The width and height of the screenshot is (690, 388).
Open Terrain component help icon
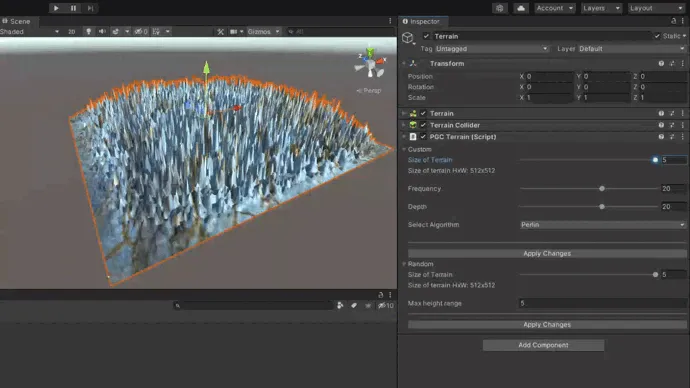[661, 113]
